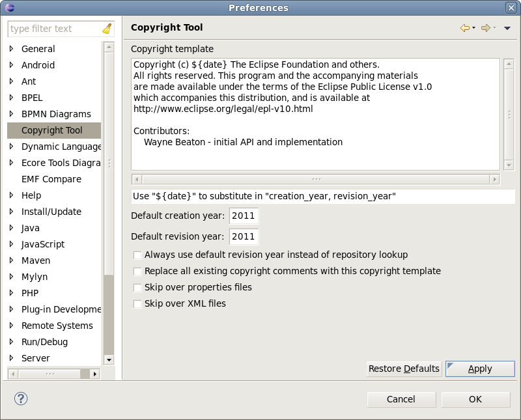Screen dimensions: 521x420
Task: Click the Apply button
Action: tap(480, 369)
